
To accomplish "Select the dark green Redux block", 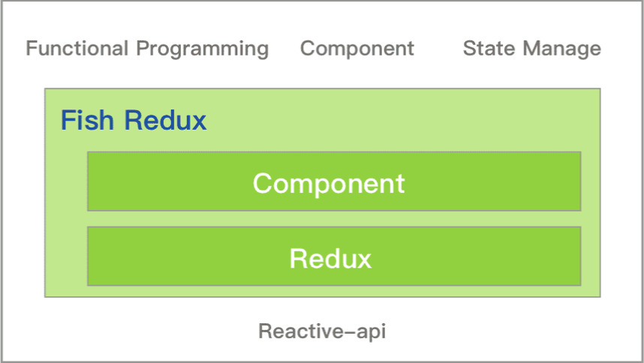I will (x=334, y=256).
